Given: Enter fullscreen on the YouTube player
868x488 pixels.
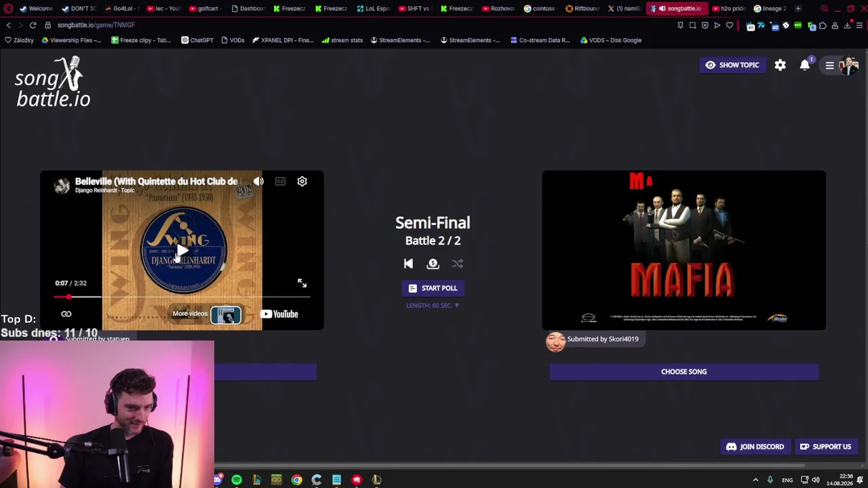Looking at the screenshot, I should (x=302, y=283).
